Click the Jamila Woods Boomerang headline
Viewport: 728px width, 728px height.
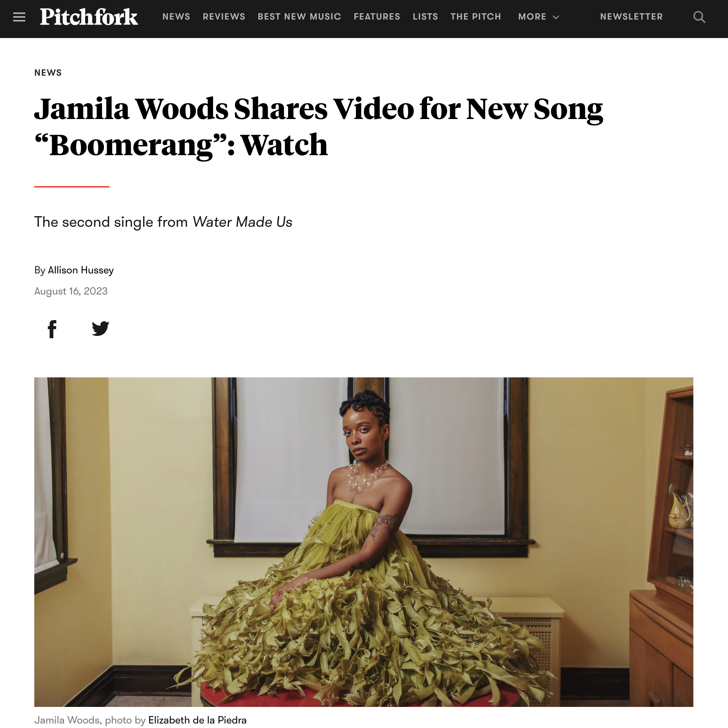[x=319, y=127]
